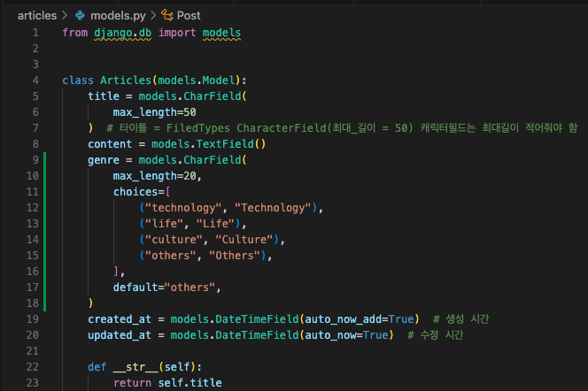Click 'Articles' class name on line 4
This screenshot has width=588, height=391.
click(x=126, y=80)
